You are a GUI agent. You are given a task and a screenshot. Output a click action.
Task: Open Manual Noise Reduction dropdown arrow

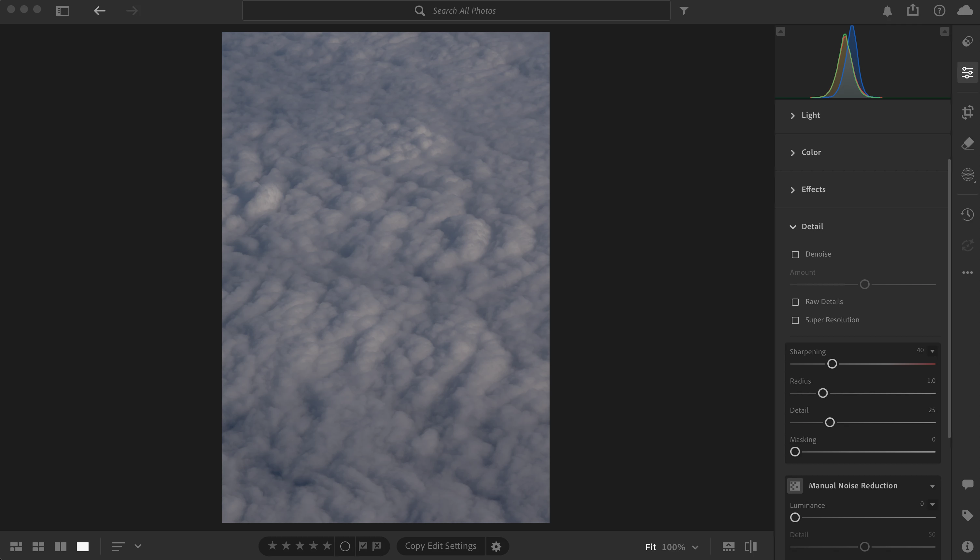[x=932, y=486]
